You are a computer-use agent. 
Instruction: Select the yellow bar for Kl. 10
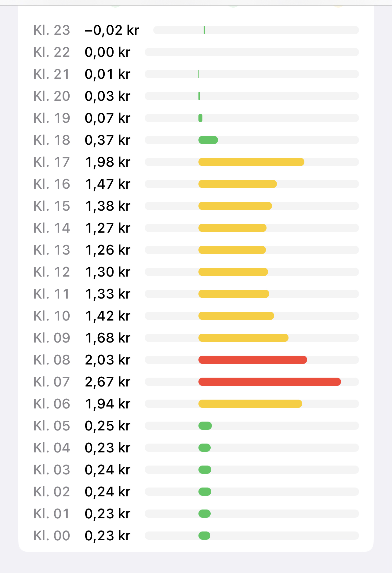point(236,316)
